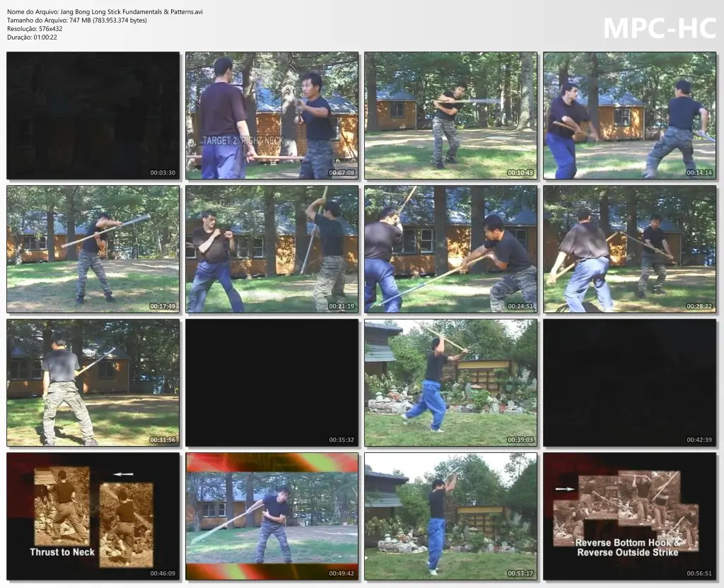Select the dark opening thumbnail at 00:03:30
This screenshot has width=724, height=588.
point(93,114)
